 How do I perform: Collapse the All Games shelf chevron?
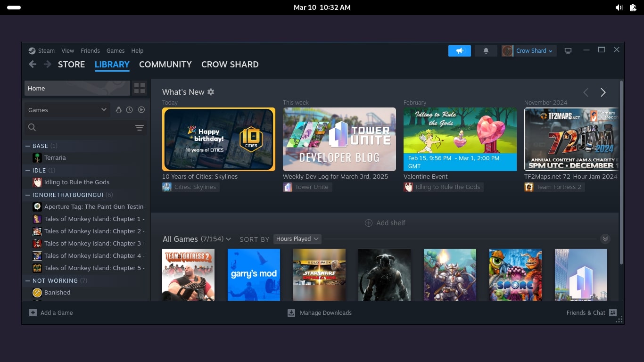(x=605, y=239)
